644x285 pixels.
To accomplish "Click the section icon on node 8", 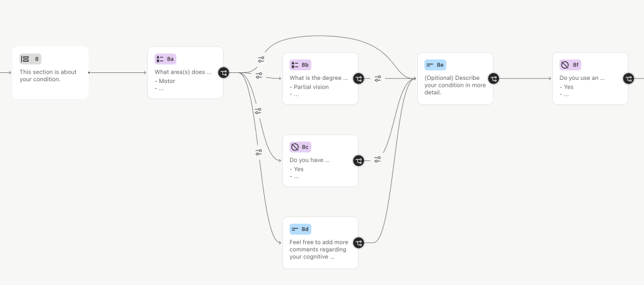I will click(25, 59).
